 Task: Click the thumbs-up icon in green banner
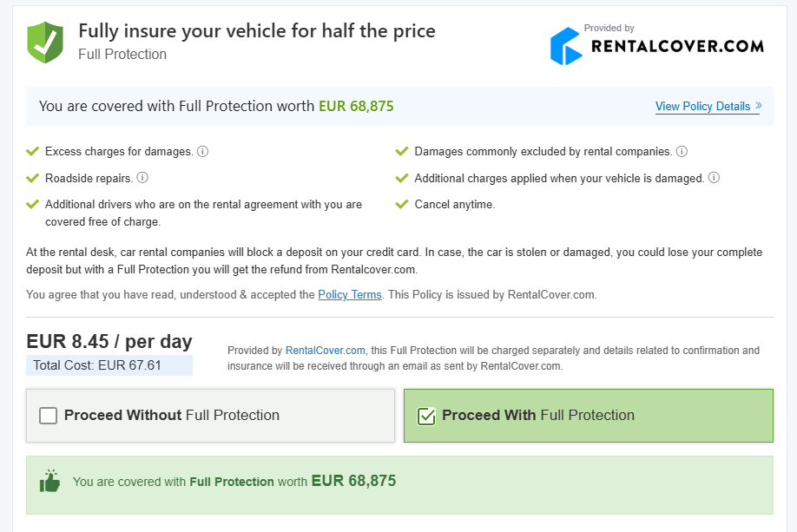(x=50, y=481)
